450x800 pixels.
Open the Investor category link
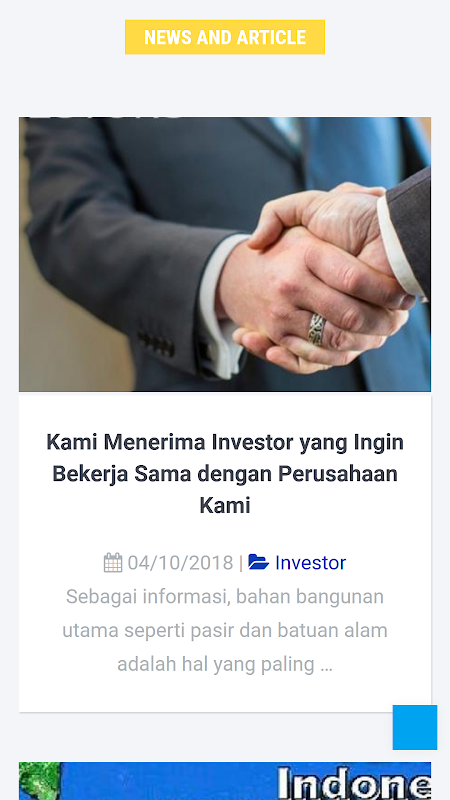pos(310,563)
